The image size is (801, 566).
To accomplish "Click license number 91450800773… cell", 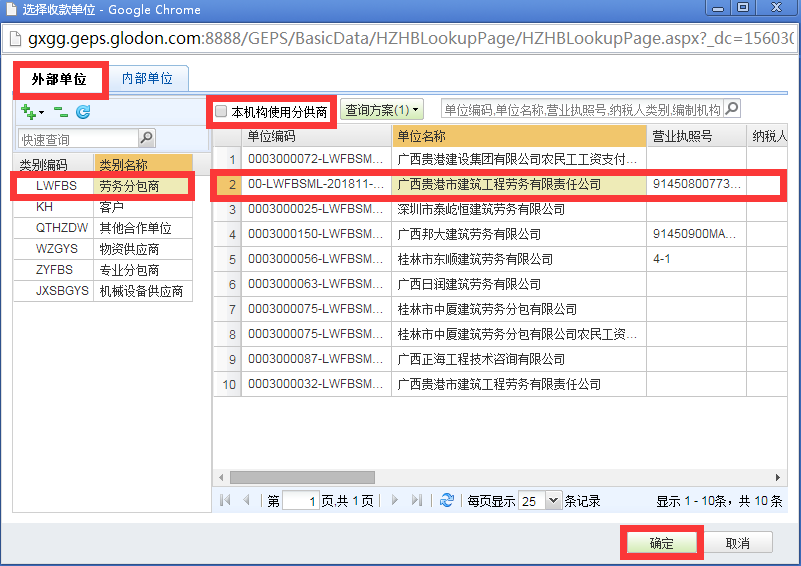I will [x=696, y=184].
